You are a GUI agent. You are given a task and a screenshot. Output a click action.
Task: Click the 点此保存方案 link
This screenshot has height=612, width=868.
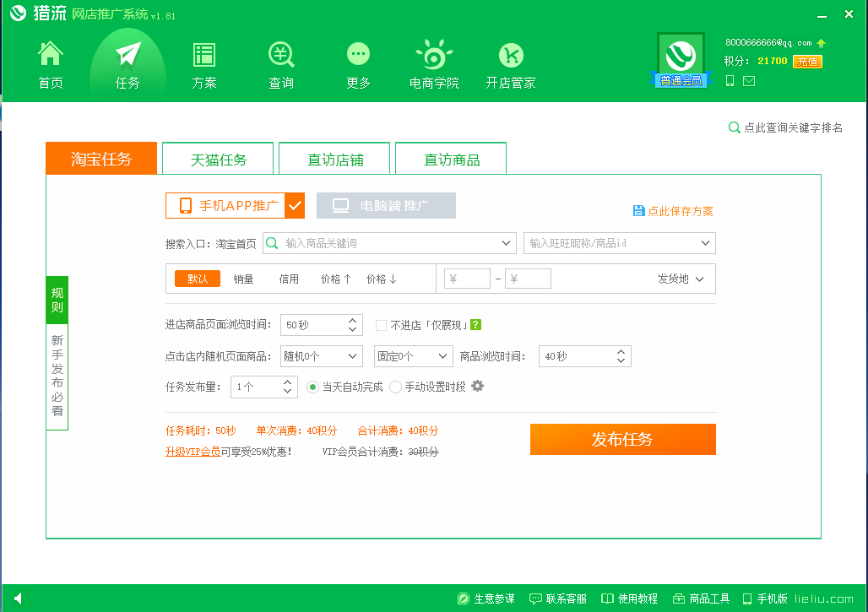681,211
